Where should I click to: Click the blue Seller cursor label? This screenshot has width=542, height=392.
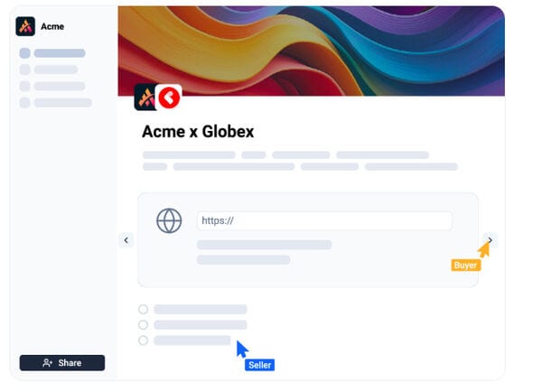click(x=259, y=365)
